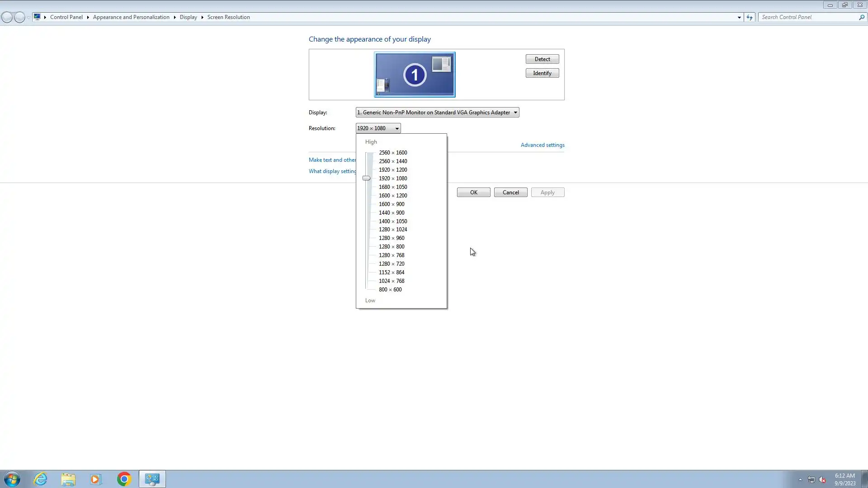Click the Windows Start orb
This screenshot has width=868, height=488.
(x=12, y=479)
